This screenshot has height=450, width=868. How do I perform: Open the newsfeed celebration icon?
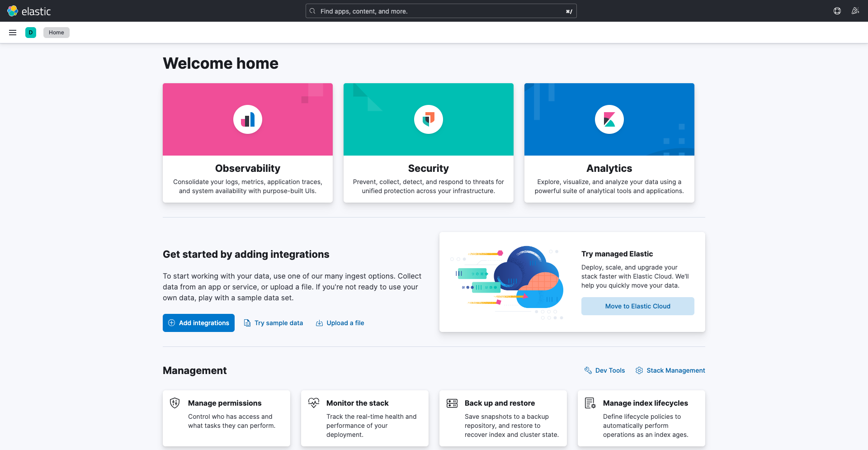point(855,11)
